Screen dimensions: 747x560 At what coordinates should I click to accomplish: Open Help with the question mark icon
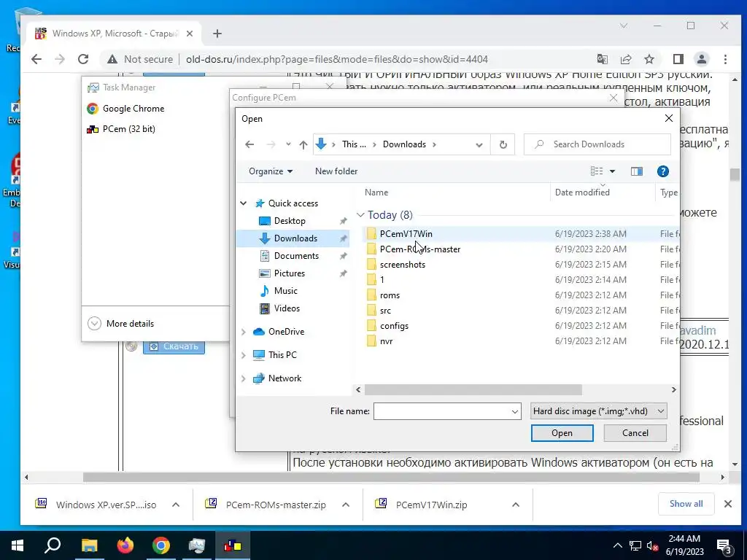pyautogui.click(x=662, y=171)
